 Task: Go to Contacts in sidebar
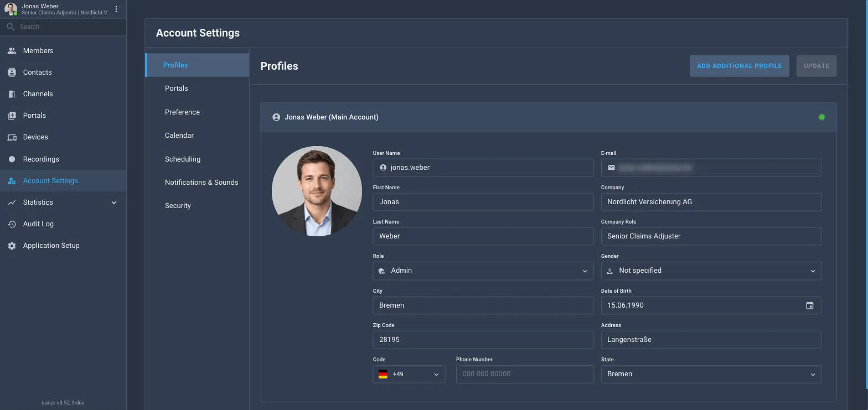click(63, 72)
